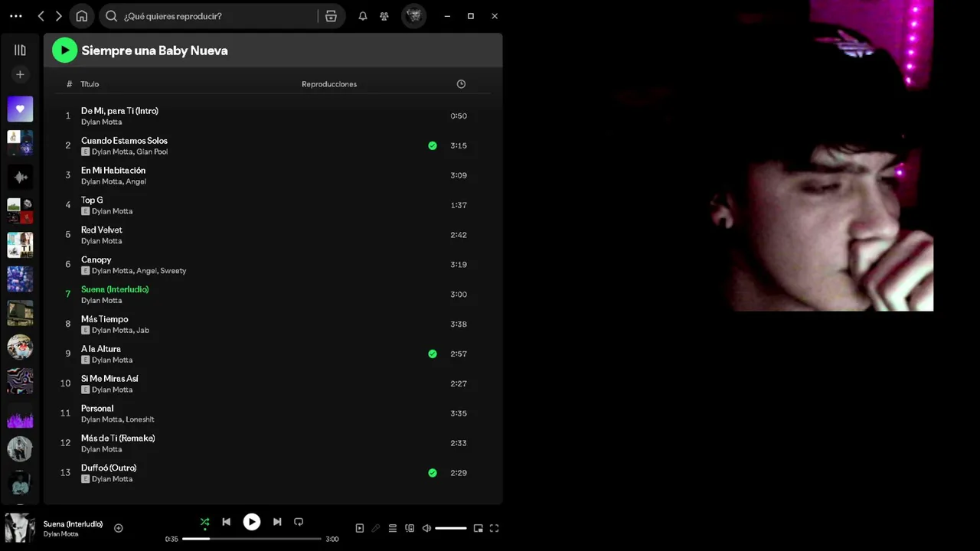Open the queue icon
This screenshot has width=980, height=551.
(x=393, y=528)
